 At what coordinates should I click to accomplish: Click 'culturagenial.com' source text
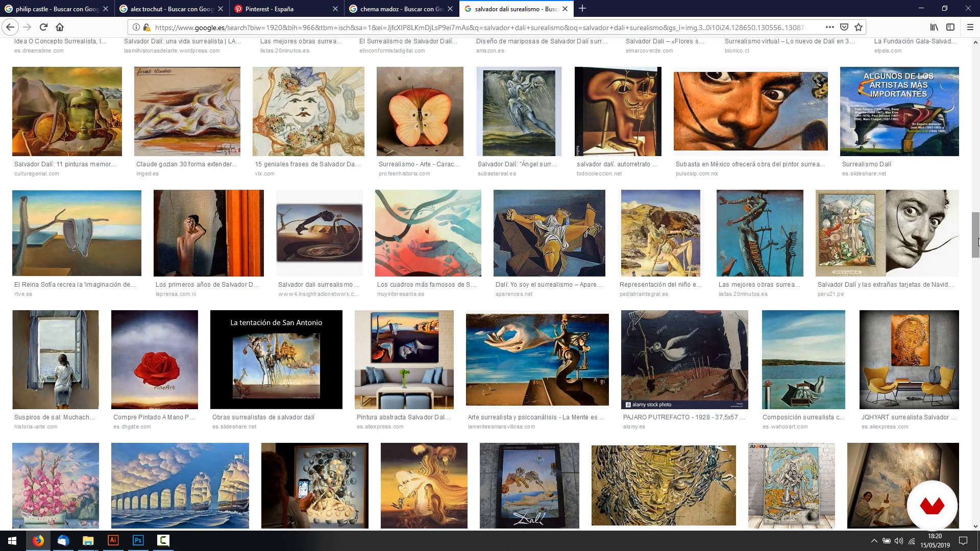[37, 174]
